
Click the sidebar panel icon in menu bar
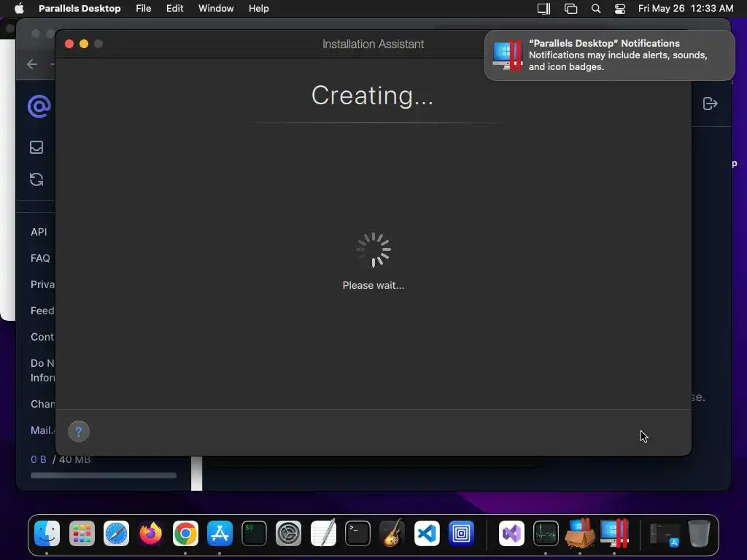point(543,9)
